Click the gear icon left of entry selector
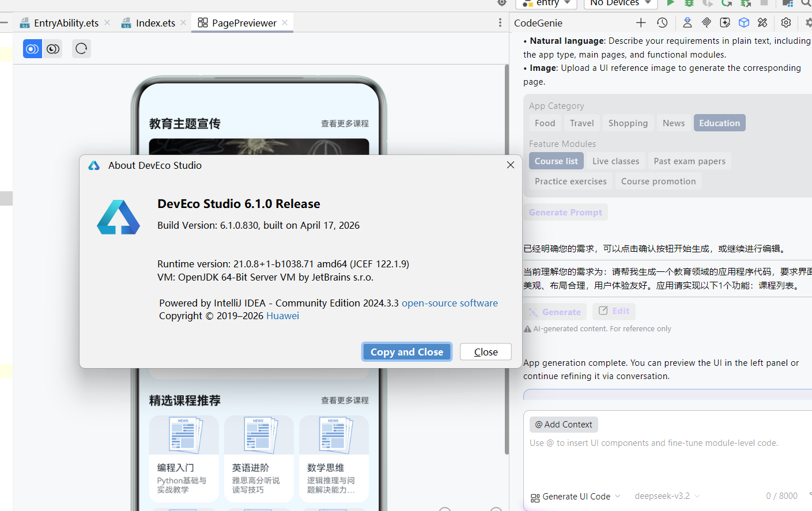The height and width of the screenshot is (511, 812). click(502, 3)
